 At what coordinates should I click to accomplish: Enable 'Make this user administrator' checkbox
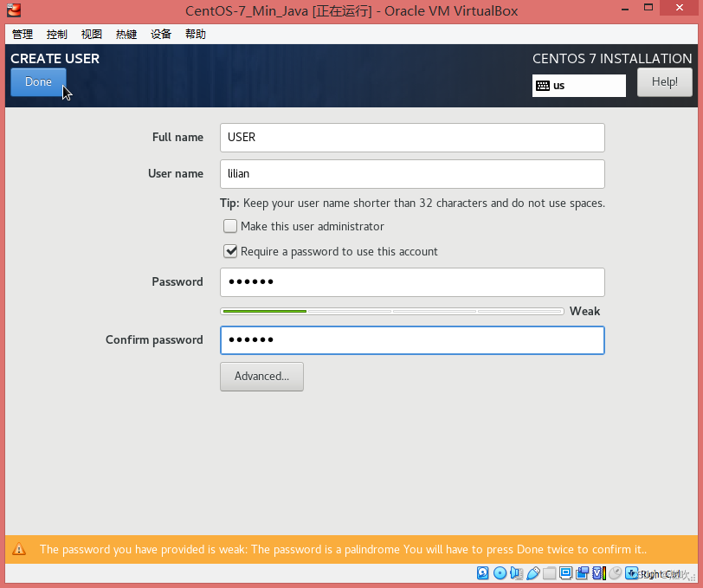[230, 226]
